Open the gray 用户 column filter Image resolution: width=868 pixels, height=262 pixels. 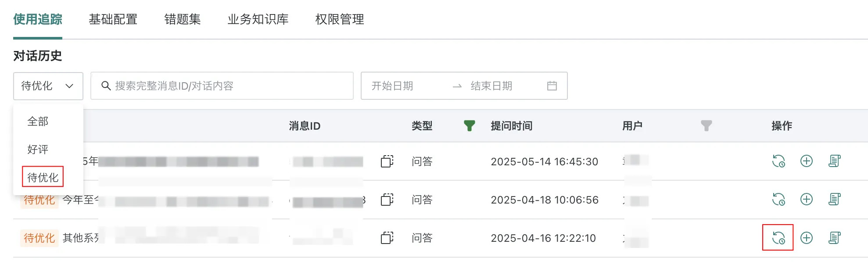pyautogui.click(x=706, y=126)
